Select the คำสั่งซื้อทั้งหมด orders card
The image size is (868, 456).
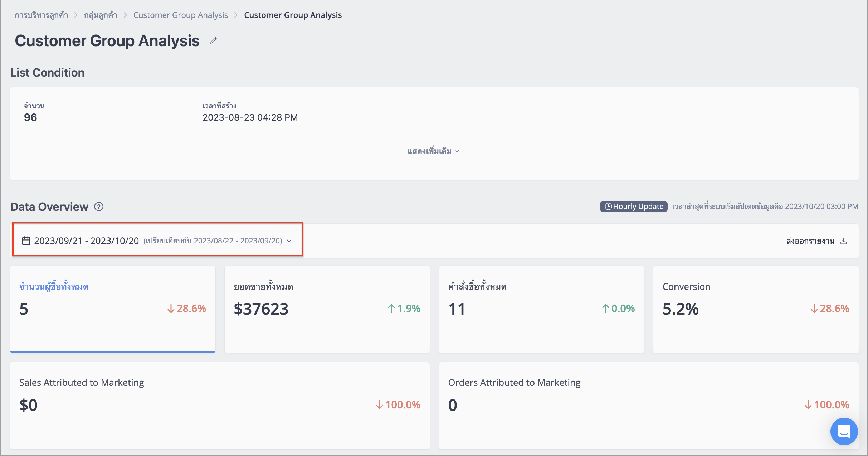tap(541, 309)
